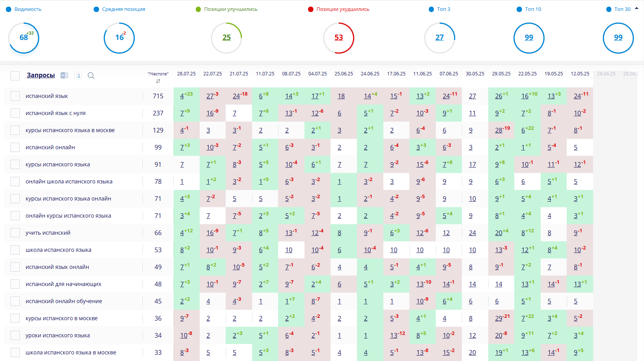644x361 pixels.
Task: Click the grouping icon next to the Excel icon
Action: [78, 75]
